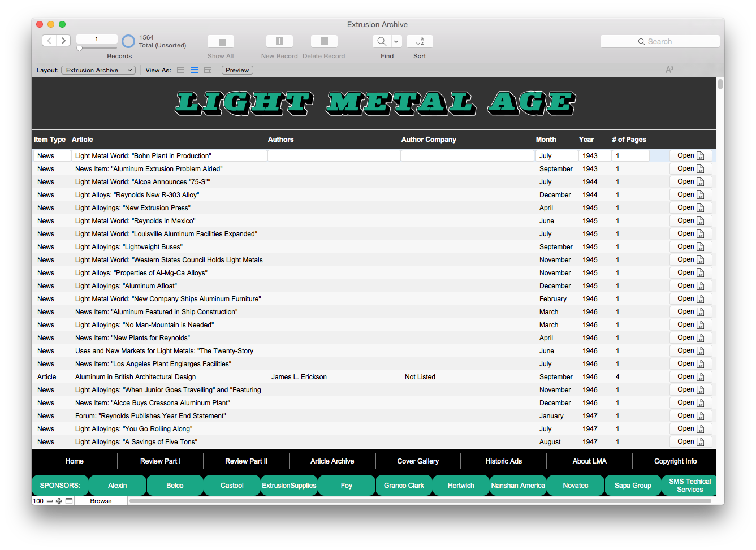The image size is (756, 550).
Task: Zoom out using the status bar minus icon
Action: (x=50, y=501)
